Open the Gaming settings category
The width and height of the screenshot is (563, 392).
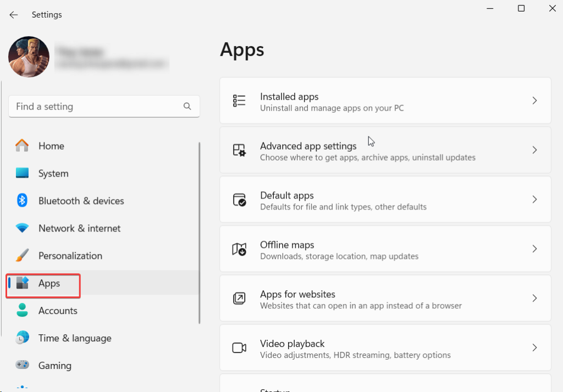pyautogui.click(x=55, y=366)
